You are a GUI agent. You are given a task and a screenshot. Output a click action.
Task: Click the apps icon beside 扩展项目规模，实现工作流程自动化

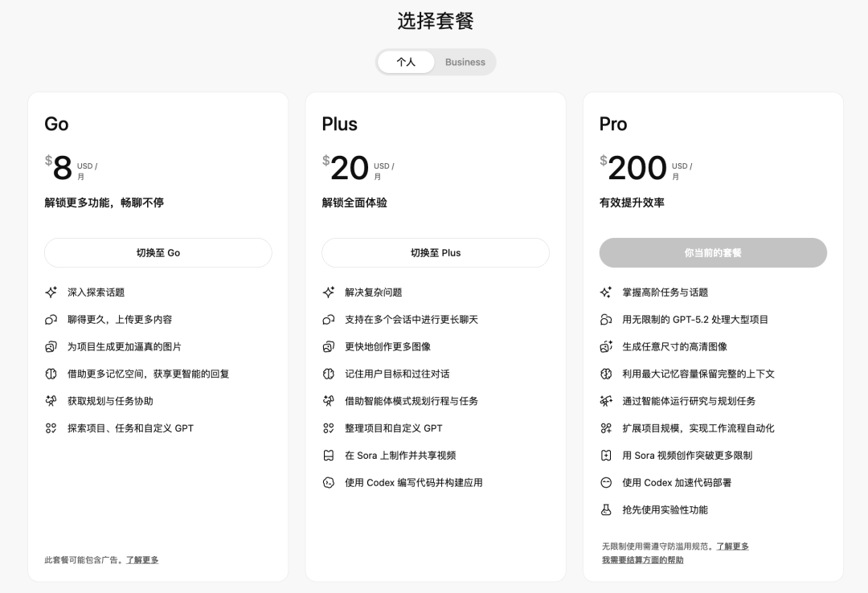click(606, 428)
